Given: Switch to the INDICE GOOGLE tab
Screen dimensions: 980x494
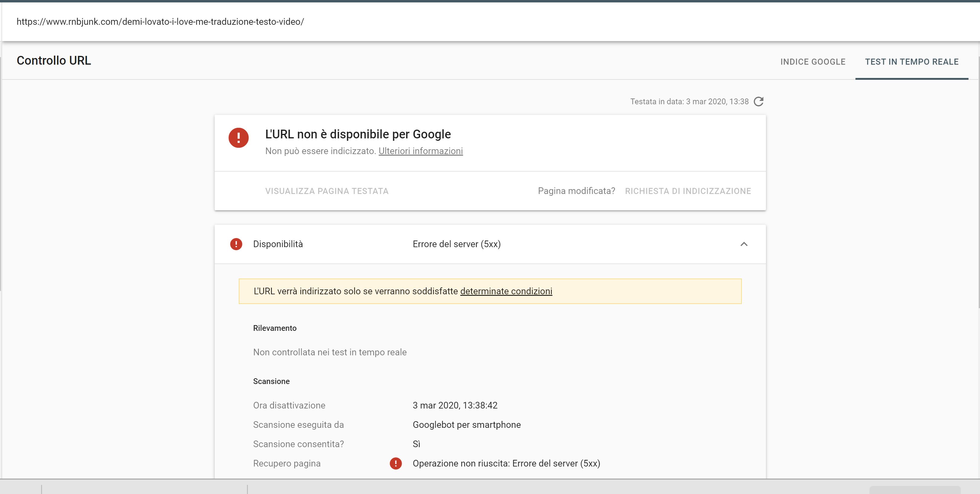Looking at the screenshot, I should (x=813, y=62).
